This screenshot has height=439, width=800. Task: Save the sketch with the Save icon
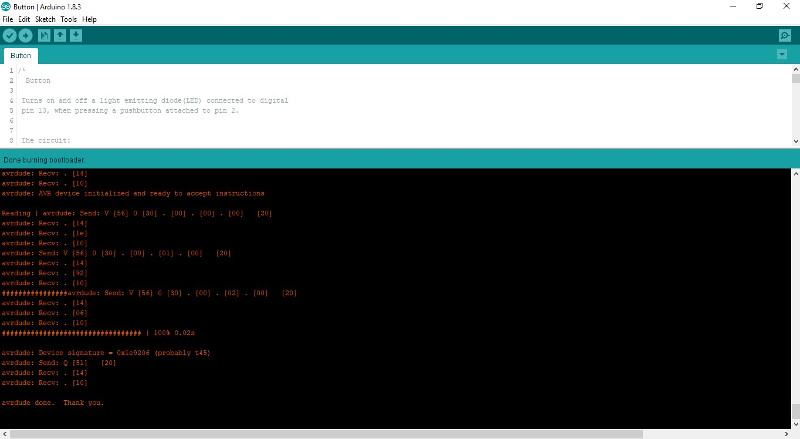pyautogui.click(x=76, y=35)
